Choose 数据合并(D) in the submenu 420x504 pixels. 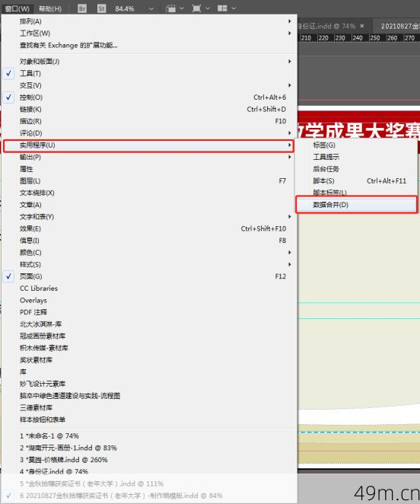(356, 205)
